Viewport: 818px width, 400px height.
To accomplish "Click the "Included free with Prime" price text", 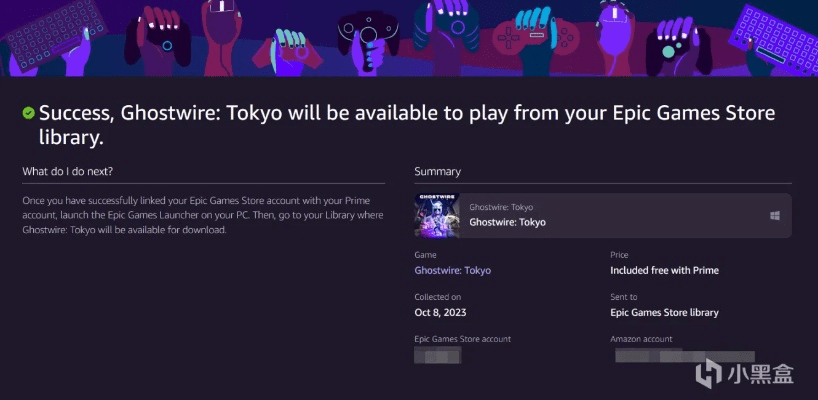I will [x=664, y=270].
